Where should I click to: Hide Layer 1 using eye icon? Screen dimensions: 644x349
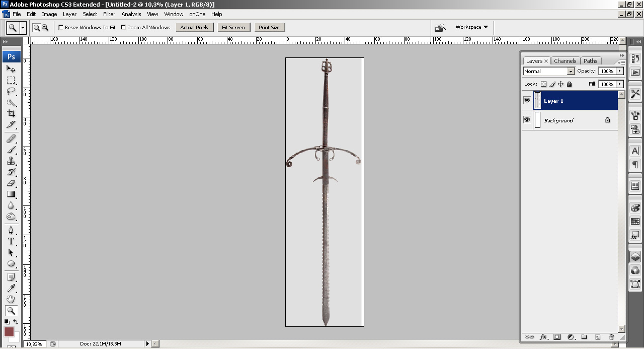pos(527,100)
